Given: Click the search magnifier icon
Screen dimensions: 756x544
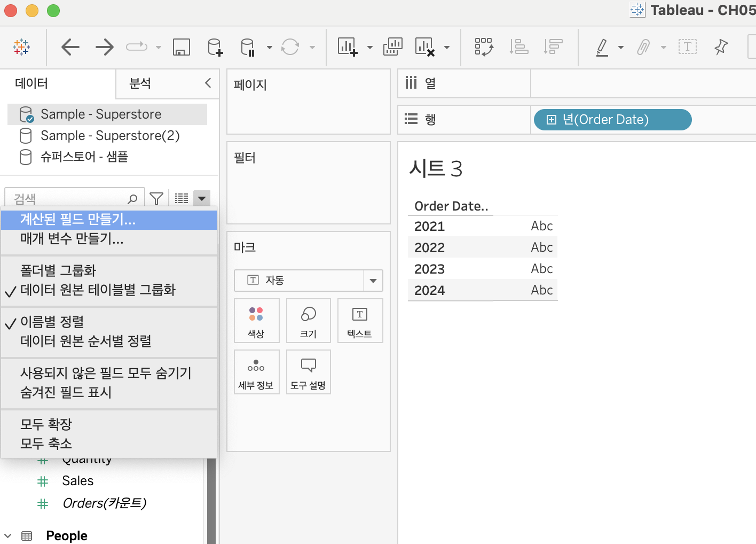Looking at the screenshot, I should click(133, 199).
